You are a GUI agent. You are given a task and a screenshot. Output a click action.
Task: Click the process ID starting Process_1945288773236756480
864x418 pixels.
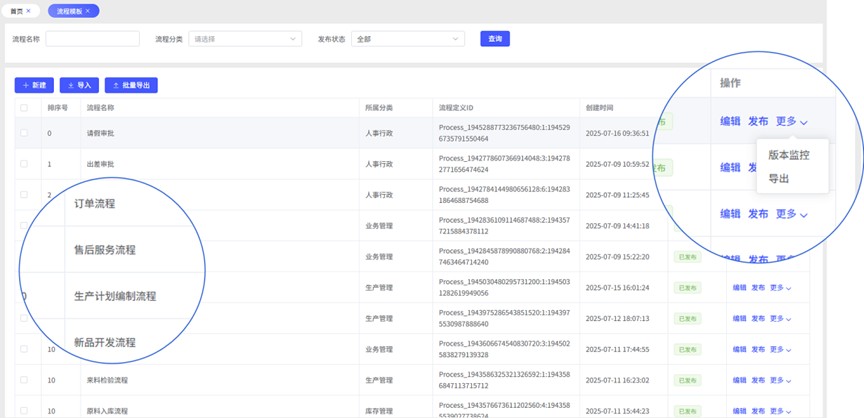[x=504, y=133]
